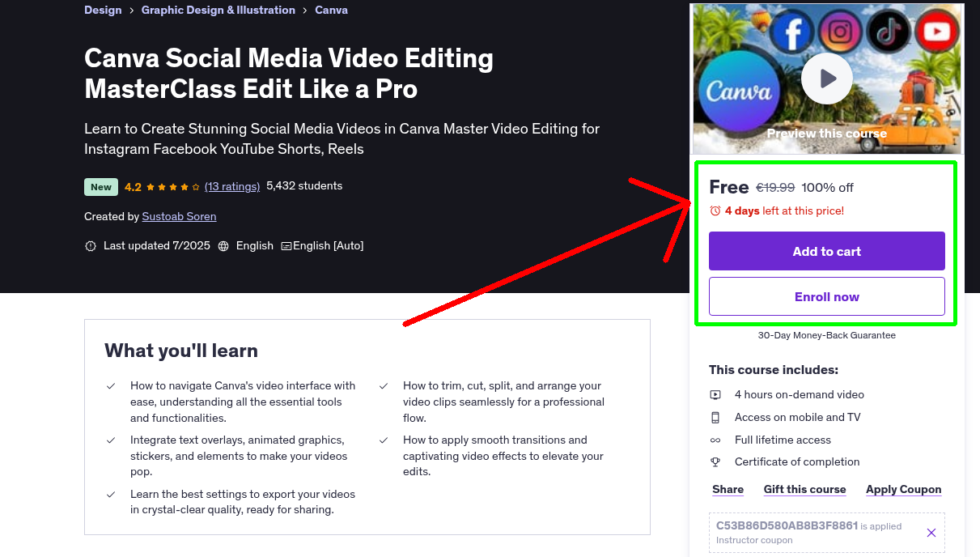This screenshot has width=980, height=557.
Task: Click the on-demand video icon
Action: [715, 395]
